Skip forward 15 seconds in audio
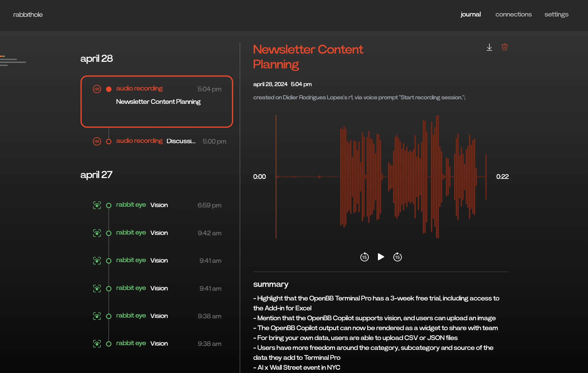The image size is (588, 373). click(x=397, y=257)
